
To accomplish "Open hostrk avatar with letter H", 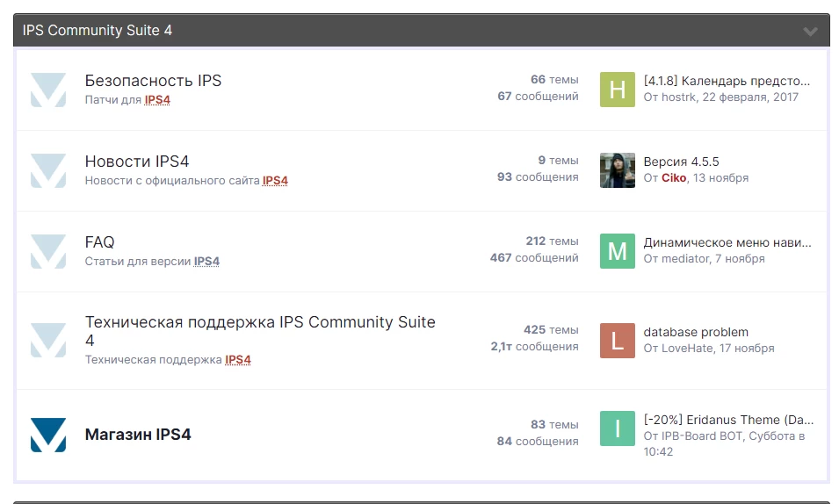I will pos(618,90).
